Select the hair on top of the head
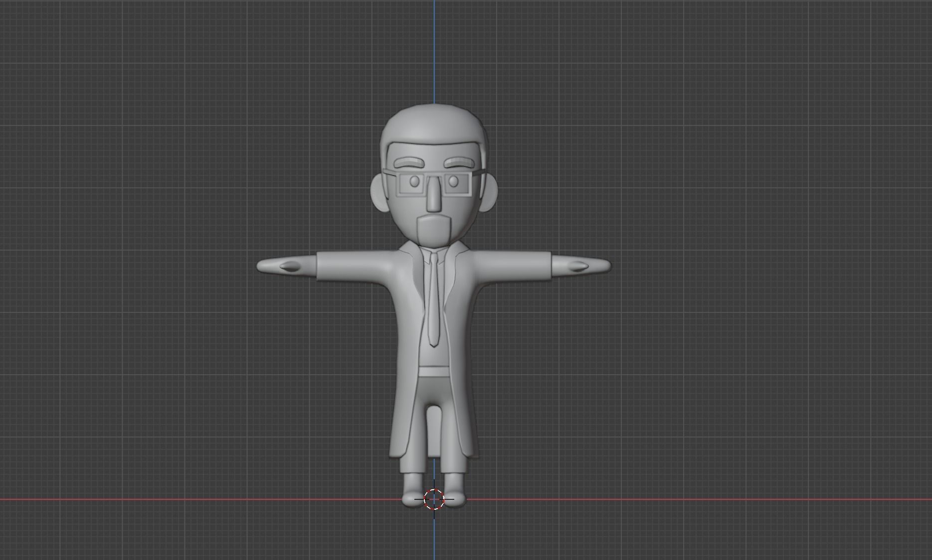932x560 pixels. 433,125
